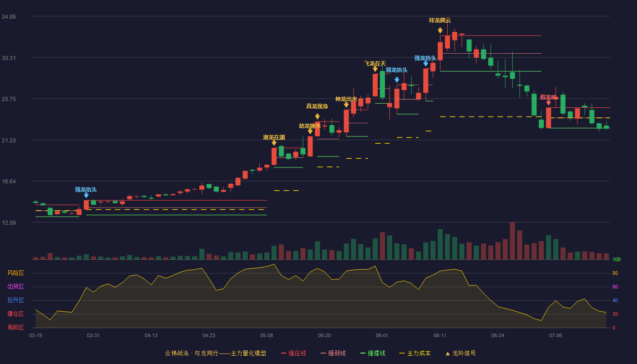The height and width of the screenshot is (364, 637).
Task: Click the 建仓区 zone label
Action: click(15, 314)
